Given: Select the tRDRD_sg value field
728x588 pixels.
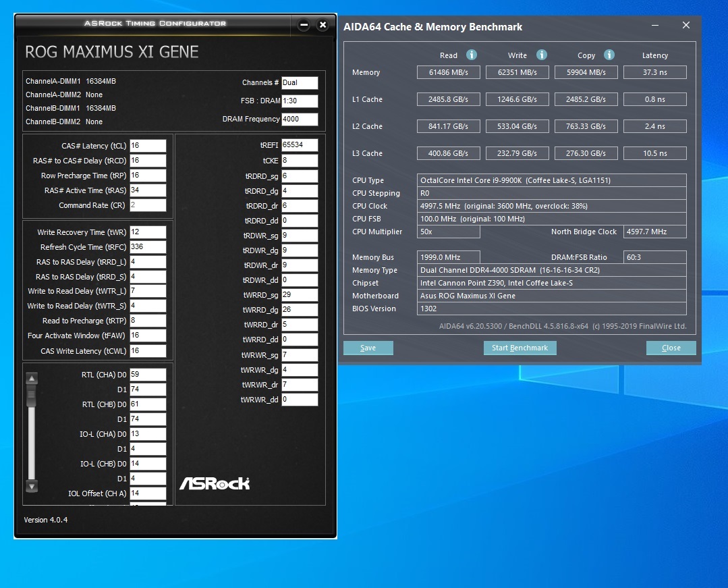Looking at the screenshot, I should 300,176.
